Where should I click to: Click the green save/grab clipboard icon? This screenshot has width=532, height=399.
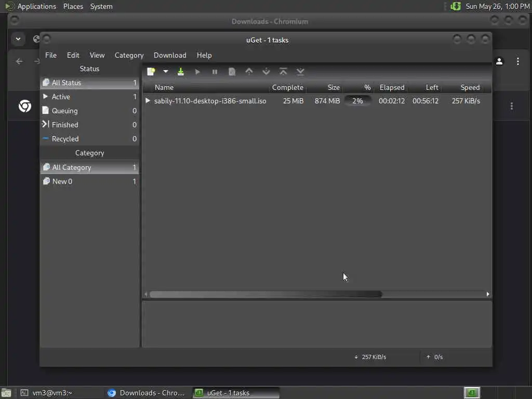[181, 72]
